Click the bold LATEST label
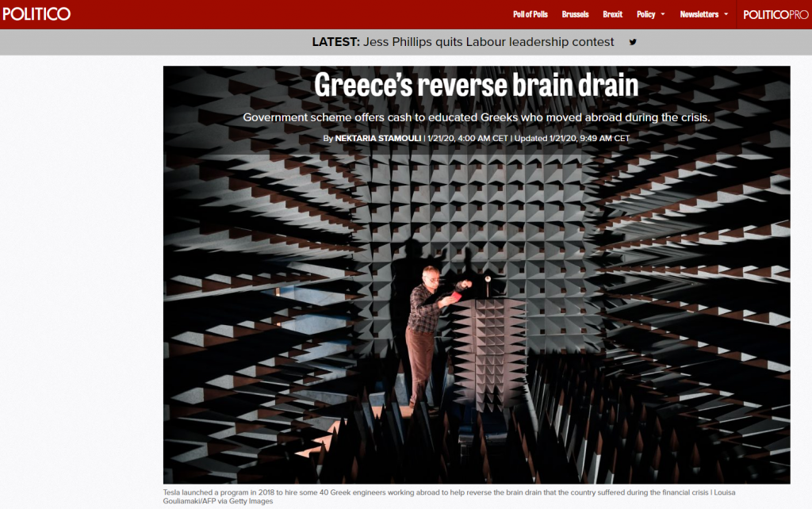This screenshot has width=812, height=509. tap(335, 42)
